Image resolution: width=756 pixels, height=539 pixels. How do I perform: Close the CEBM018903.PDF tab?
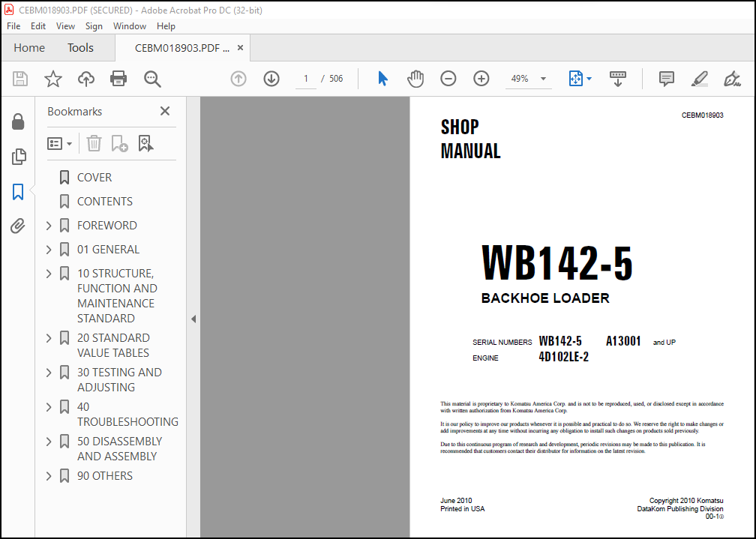click(240, 48)
